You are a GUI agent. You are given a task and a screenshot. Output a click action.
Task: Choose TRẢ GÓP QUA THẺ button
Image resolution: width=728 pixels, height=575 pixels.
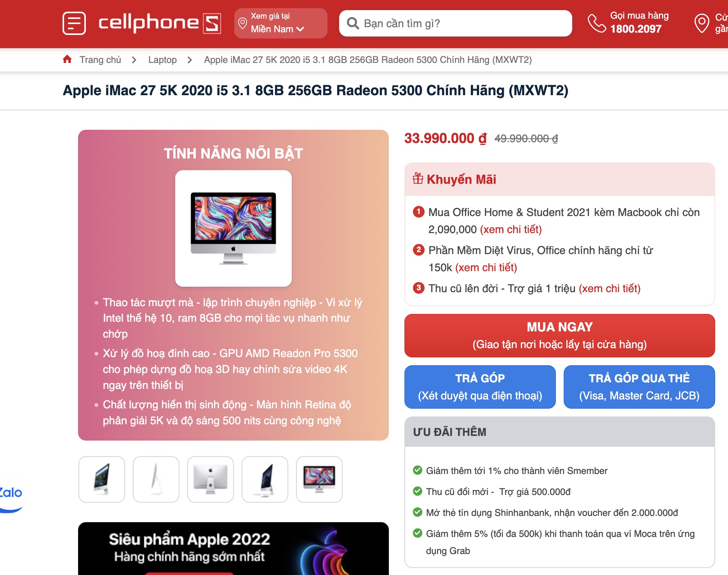[x=639, y=387]
